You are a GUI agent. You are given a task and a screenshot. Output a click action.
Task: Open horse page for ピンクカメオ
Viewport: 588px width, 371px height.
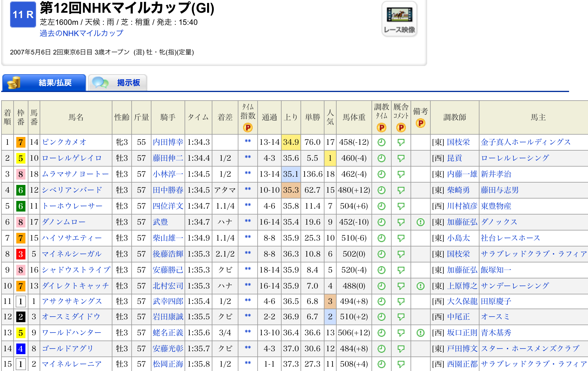click(x=64, y=142)
